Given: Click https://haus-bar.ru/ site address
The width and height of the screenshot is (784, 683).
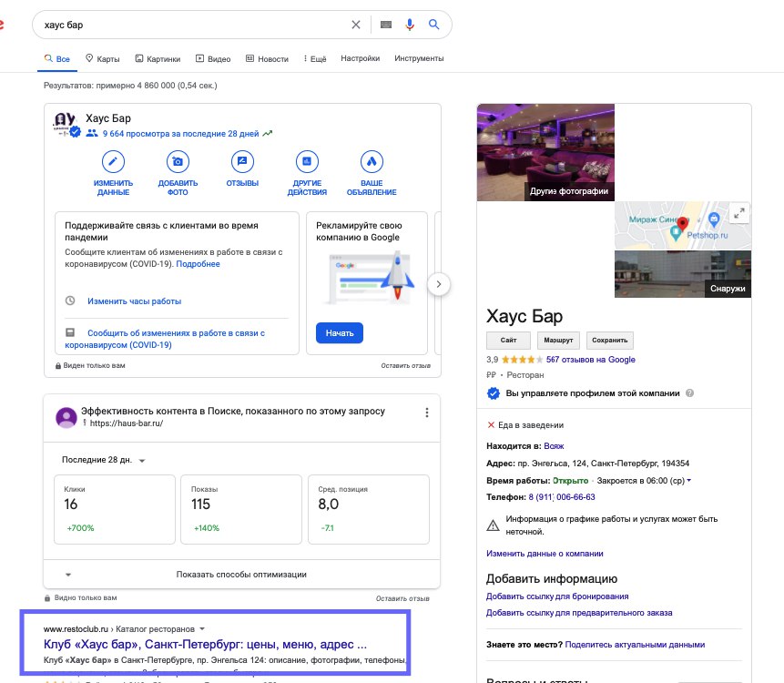Looking at the screenshot, I should (127, 423).
